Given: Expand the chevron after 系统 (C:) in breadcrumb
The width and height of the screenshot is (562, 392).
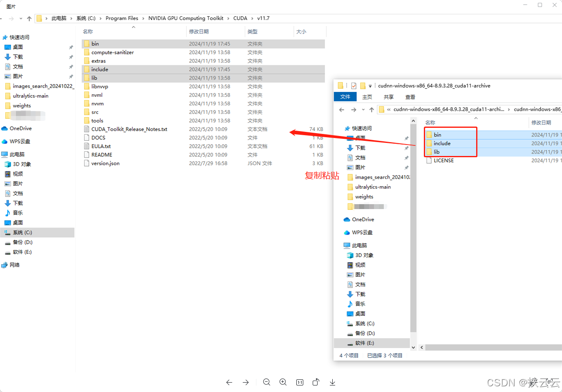Looking at the screenshot, I should pos(101,18).
